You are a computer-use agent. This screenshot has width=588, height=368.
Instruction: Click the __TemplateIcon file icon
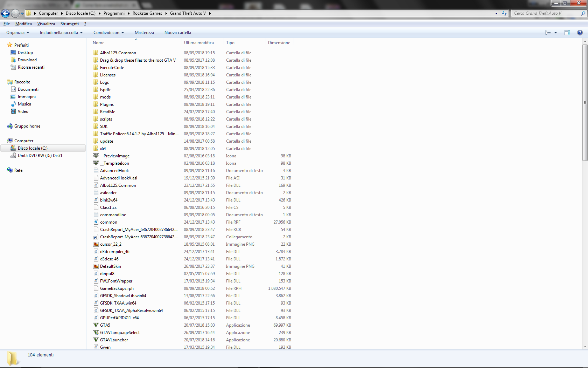[96, 163]
